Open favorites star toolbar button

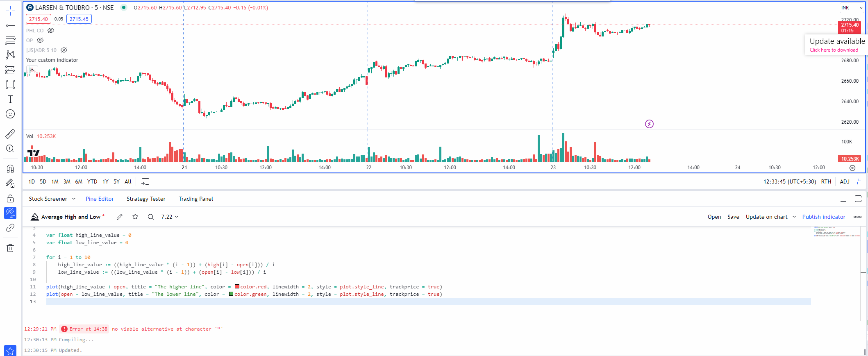pos(10,351)
